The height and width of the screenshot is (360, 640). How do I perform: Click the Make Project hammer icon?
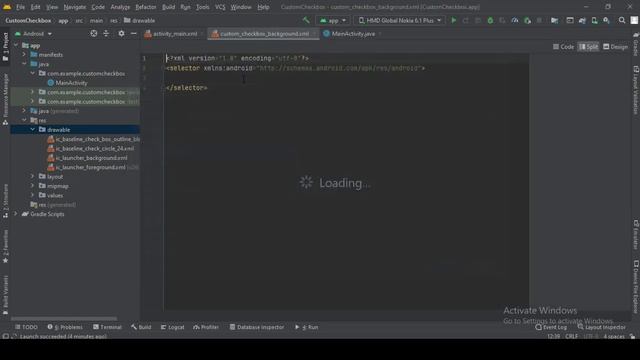tap(306, 20)
